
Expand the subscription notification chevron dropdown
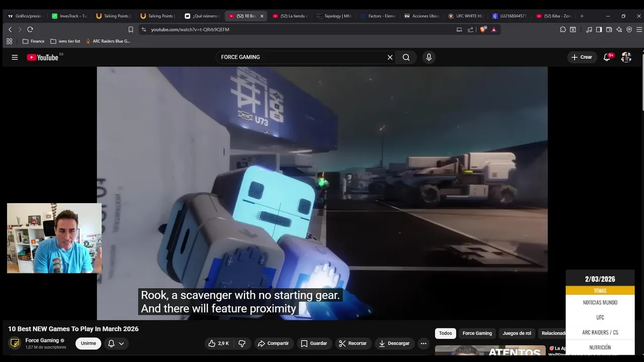[121, 343]
